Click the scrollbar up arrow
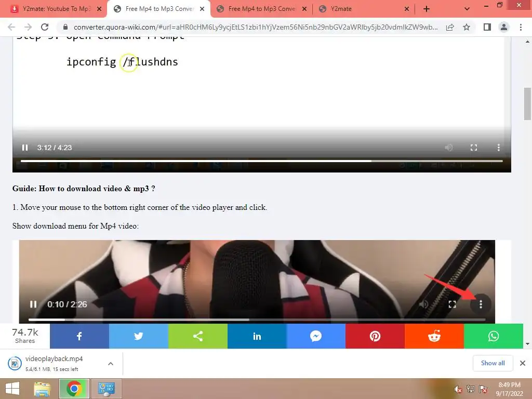The height and width of the screenshot is (399, 532). 527,42
